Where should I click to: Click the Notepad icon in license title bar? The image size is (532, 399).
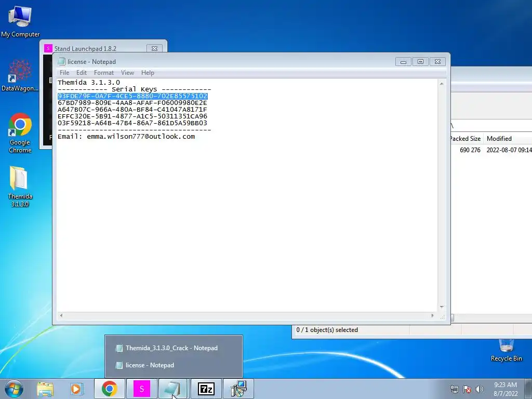[61, 61]
